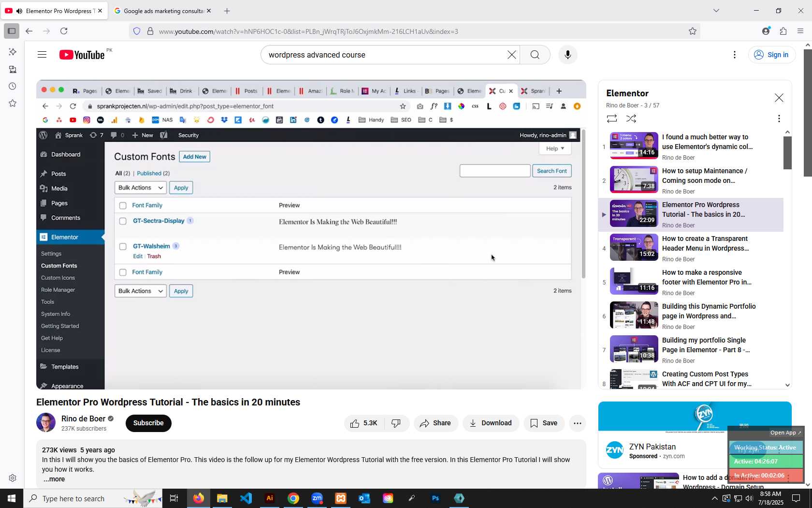Open more actions menu beside Save
The width and height of the screenshot is (812, 508).
pyautogui.click(x=578, y=423)
